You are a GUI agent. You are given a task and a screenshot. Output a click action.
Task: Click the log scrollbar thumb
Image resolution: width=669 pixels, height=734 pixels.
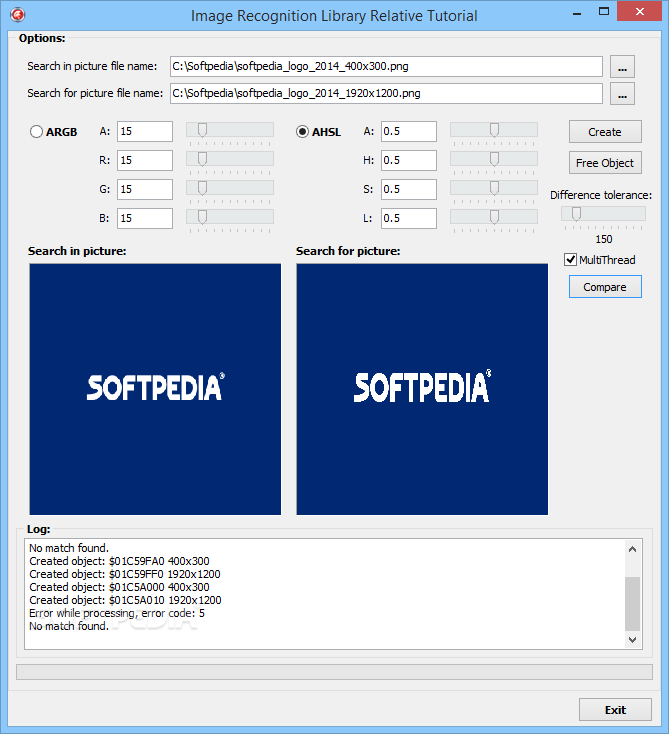pyautogui.click(x=632, y=604)
